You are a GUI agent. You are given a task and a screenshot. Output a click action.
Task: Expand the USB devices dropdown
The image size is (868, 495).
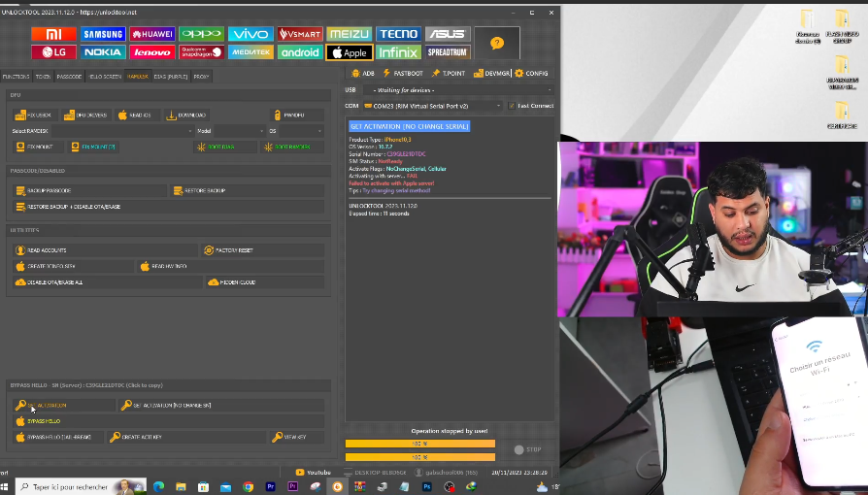[457, 89]
